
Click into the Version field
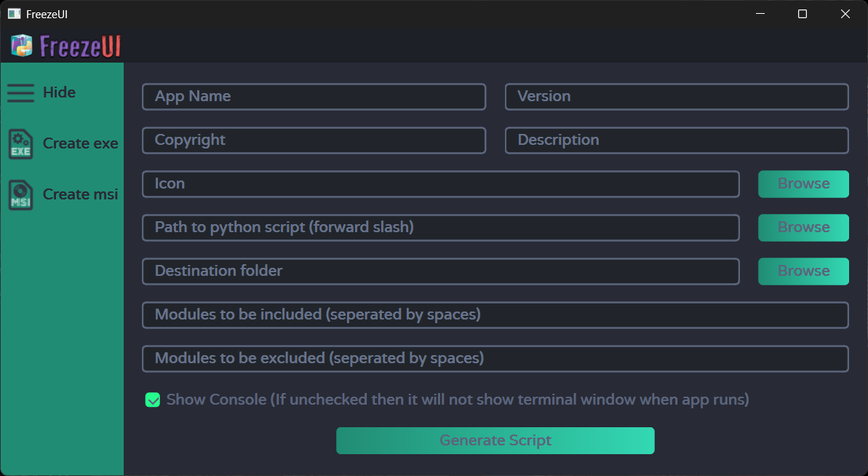tap(677, 97)
